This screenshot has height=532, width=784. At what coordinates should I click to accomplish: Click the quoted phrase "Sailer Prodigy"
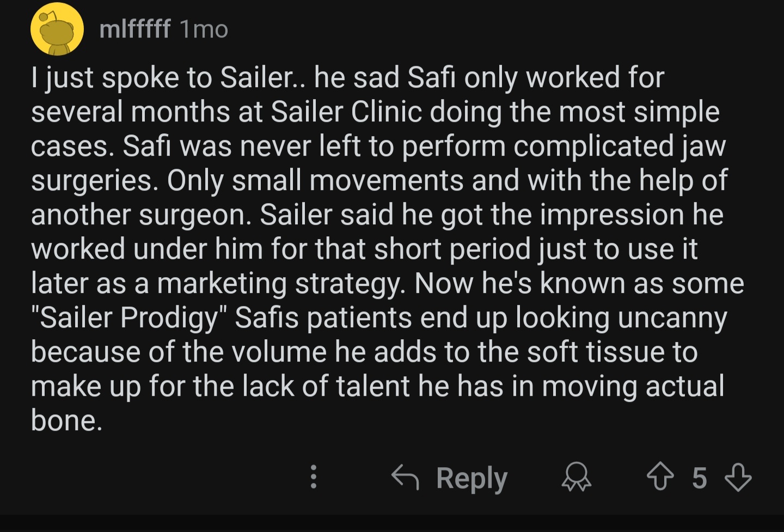coord(129,317)
